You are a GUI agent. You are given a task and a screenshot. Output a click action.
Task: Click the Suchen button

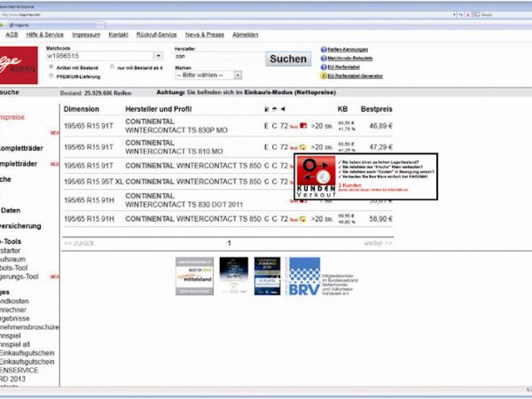(x=288, y=59)
